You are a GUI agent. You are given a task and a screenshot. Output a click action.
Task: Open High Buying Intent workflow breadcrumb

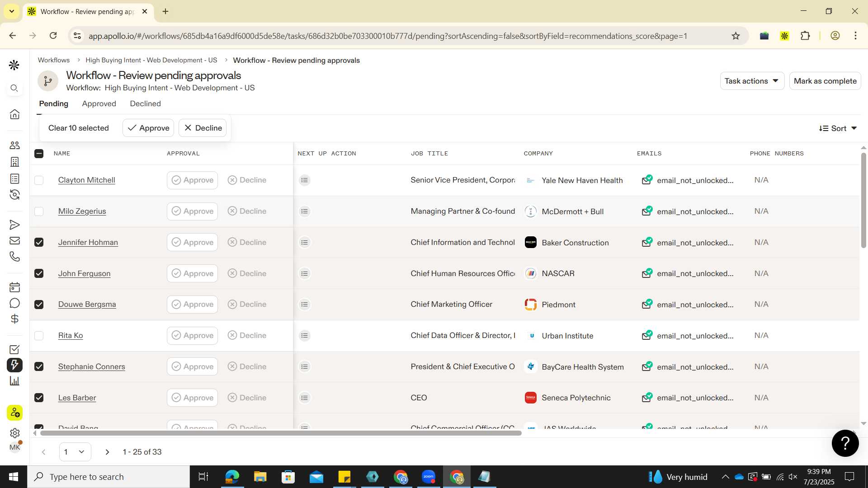[151, 60]
